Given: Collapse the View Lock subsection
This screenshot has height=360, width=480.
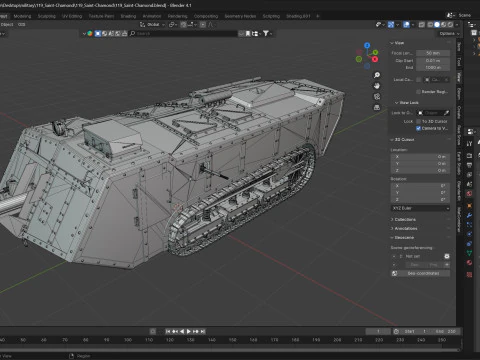Looking at the screenshot, I should 407,103.
